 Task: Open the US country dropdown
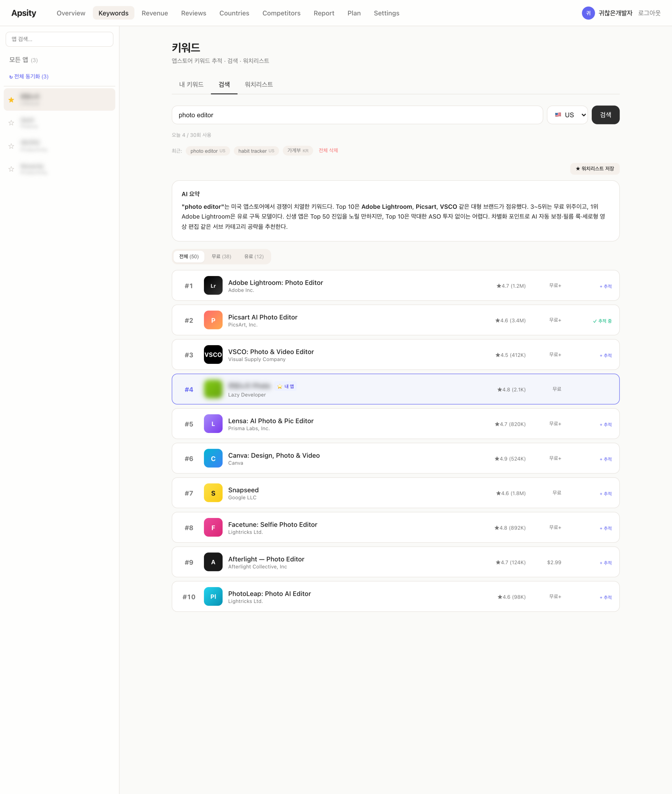[567, 115]
